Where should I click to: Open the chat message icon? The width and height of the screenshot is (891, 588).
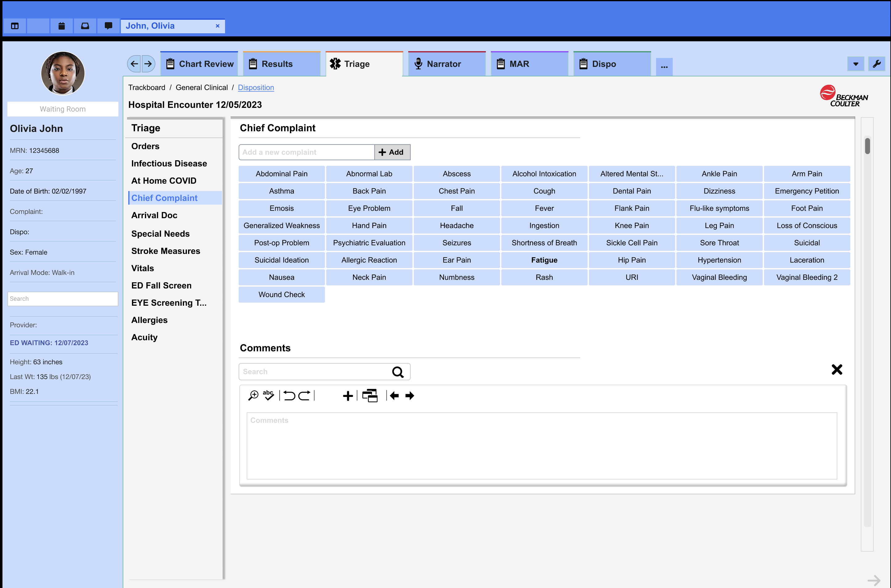[x=109, y=26]
